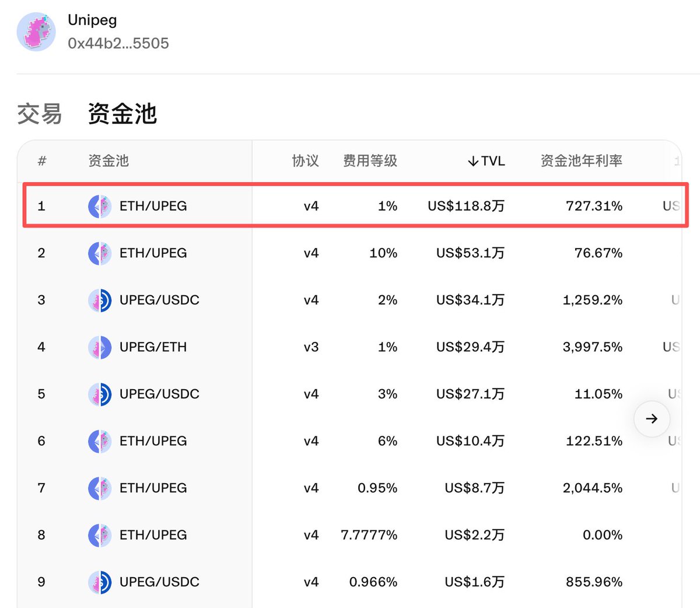The width and height of the screenshot is (700, 608).
Task: Click TVL value US$2.2万
Action: tap(474, 535)
